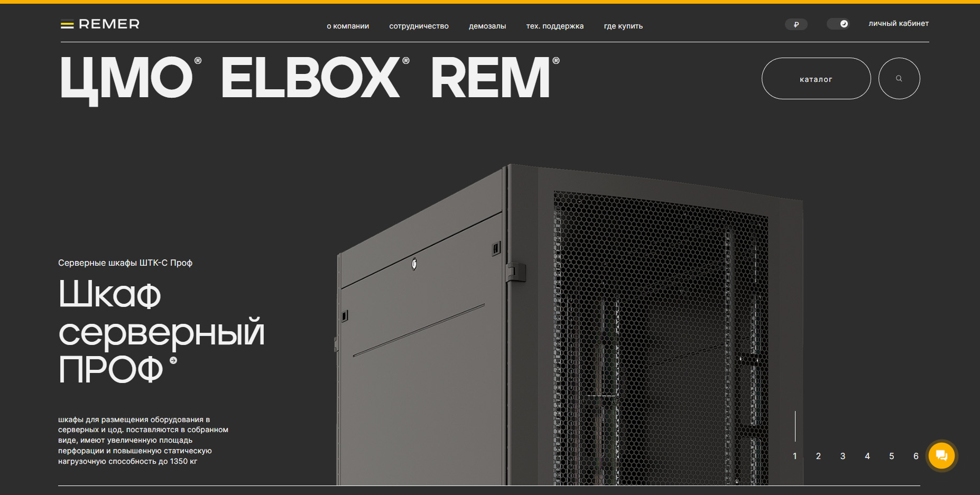Click the ruble currency icon
This screenshot has width=980, height=495.
796,24
